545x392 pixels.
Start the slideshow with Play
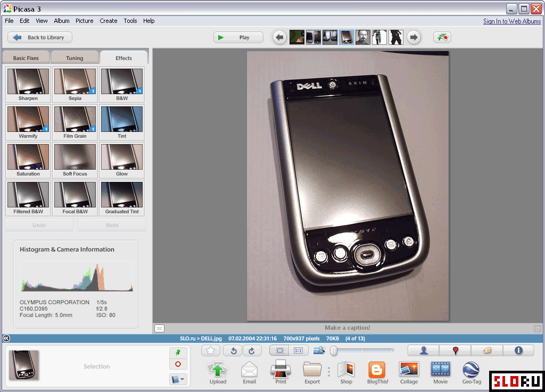pos(238,37)
